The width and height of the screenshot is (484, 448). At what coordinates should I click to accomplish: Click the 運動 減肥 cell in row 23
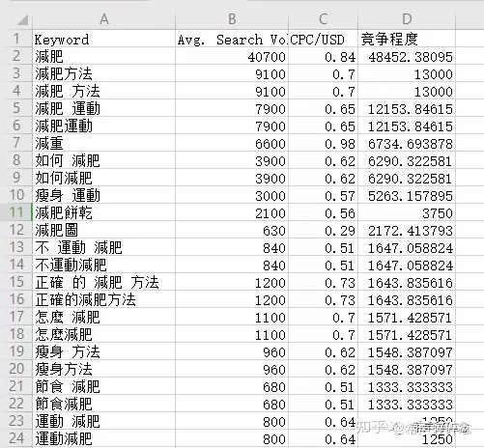103,421
